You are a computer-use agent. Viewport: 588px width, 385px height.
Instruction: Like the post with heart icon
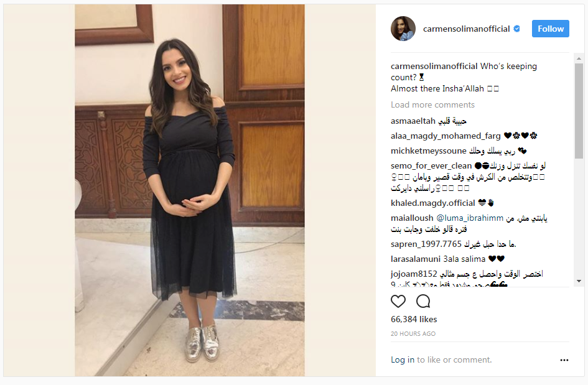pos(398,301)
